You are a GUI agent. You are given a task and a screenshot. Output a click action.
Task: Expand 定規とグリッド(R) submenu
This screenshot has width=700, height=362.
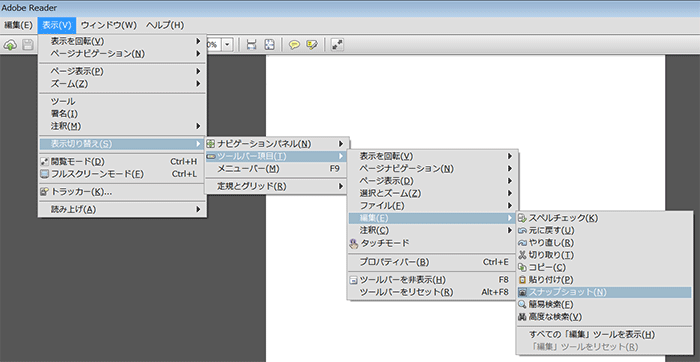[276, 187]
